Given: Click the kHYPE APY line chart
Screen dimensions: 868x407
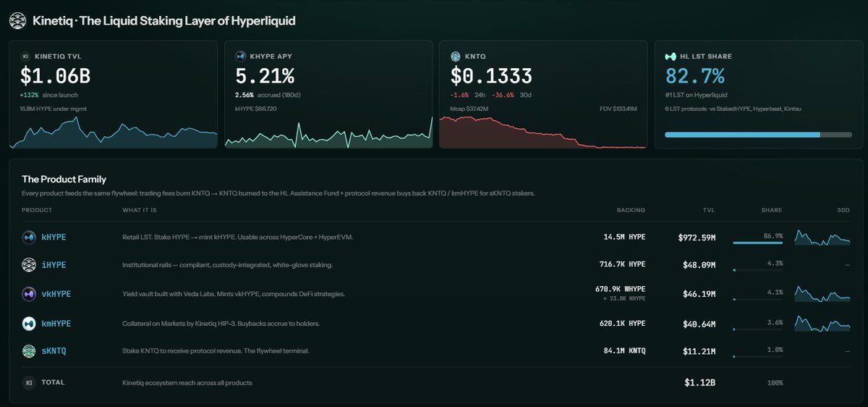Looking at the screenshot, I should click(328, 133).
